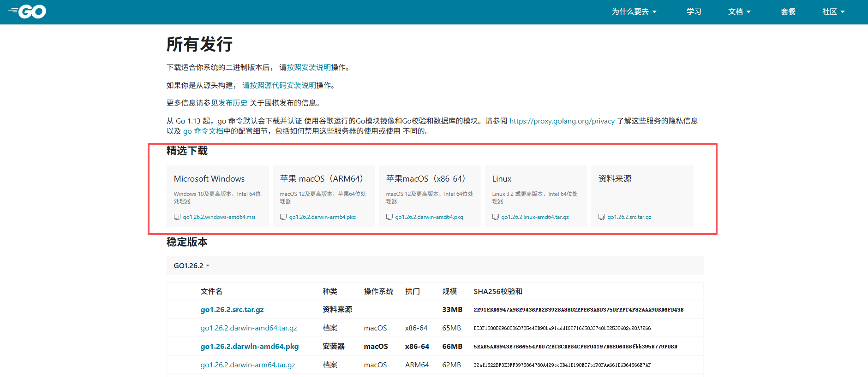Download go1.26.2.src.tar.gz from featured downloads
This screenshot has width=868, height=377.
point(629,217)
